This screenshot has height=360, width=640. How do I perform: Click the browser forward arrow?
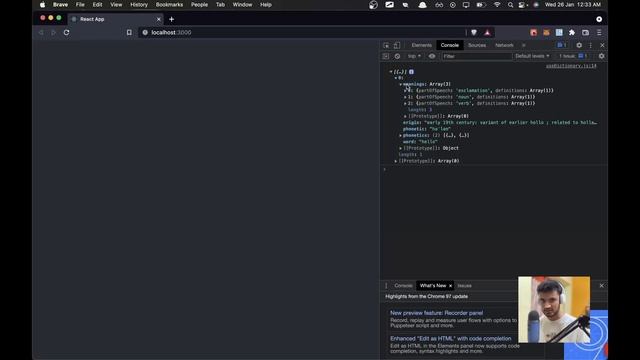click(53, 33)
